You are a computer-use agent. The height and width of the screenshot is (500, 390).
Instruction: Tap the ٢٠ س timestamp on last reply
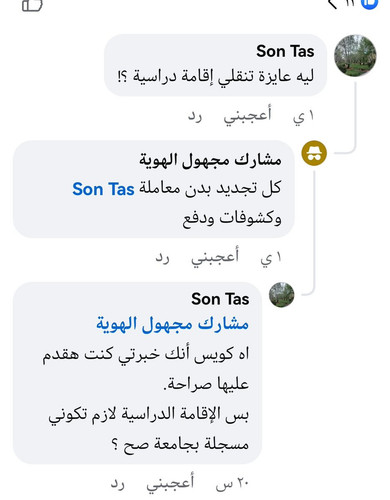click(x=232, y=483)
